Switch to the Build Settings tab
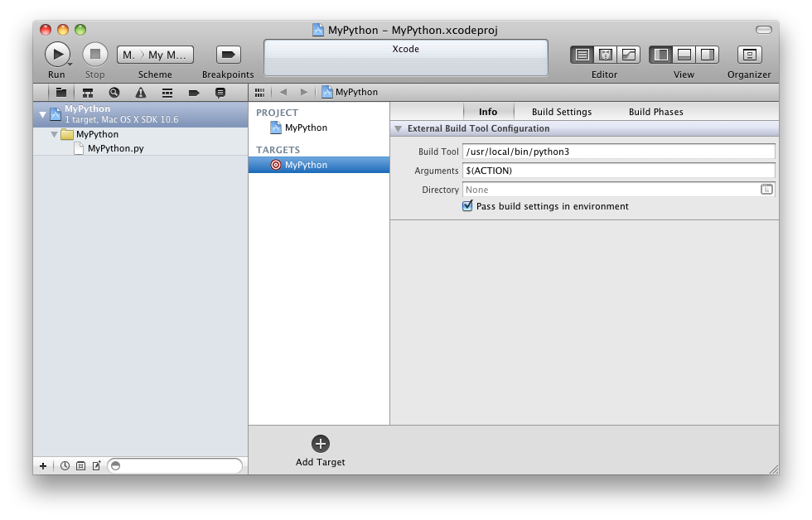 tap(562, 112)
